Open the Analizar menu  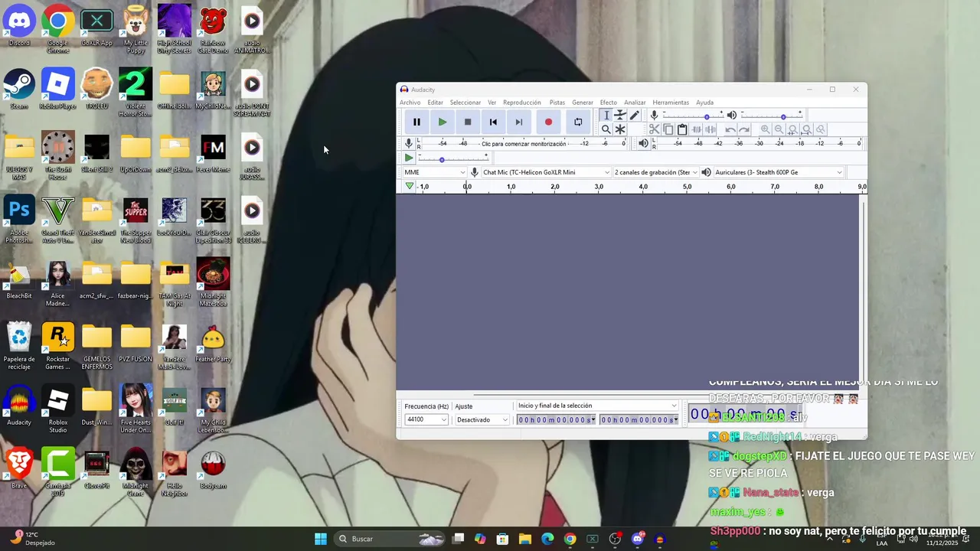coord(635,103)
